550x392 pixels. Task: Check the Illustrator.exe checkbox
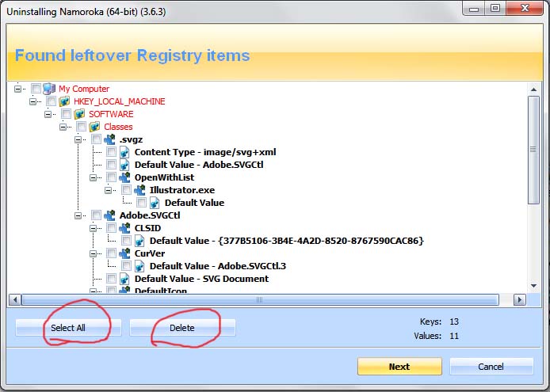(x=126, y=190)
